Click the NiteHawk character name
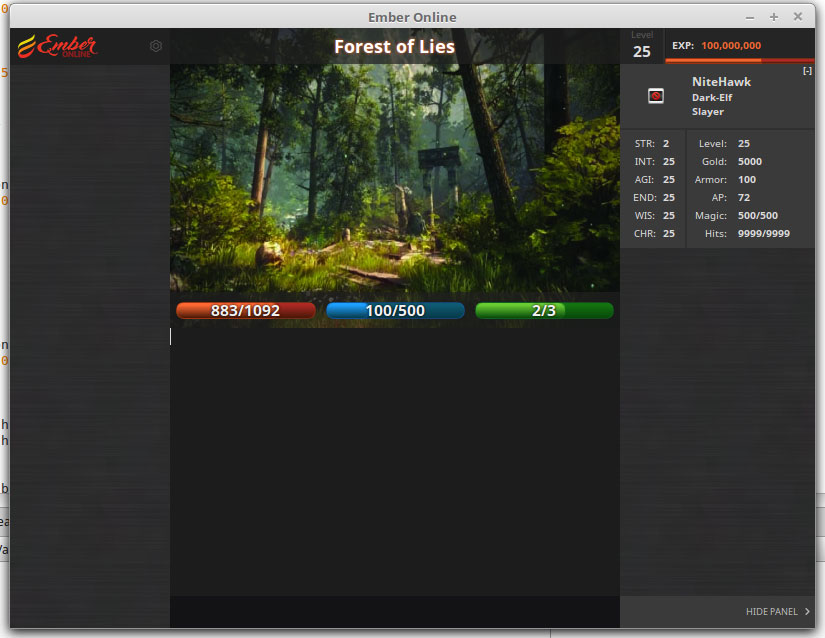The width and height of the screenshot is (825, 638). click(721, 82)
